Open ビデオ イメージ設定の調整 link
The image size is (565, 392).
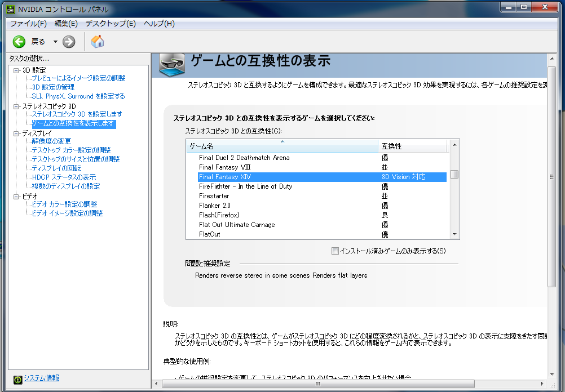67,213
